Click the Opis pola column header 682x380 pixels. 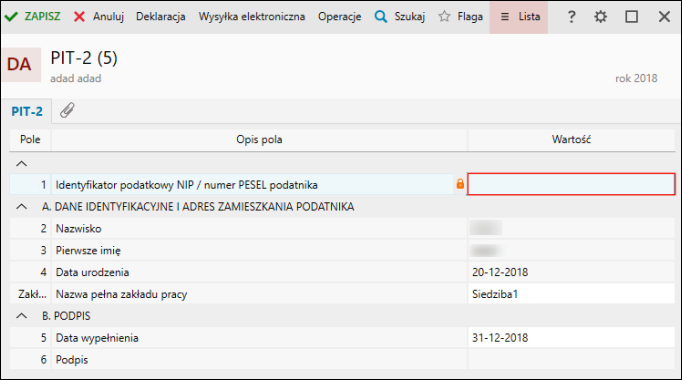[259, 140]
